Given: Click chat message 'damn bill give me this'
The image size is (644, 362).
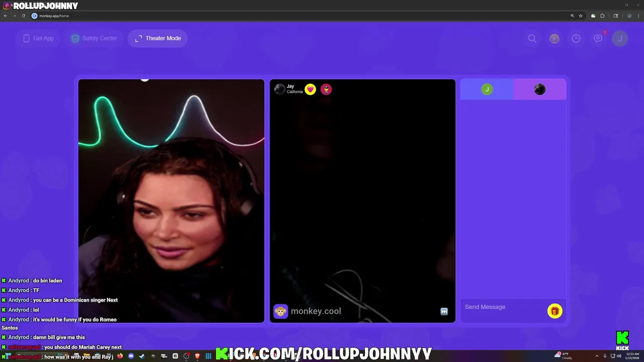Looking at the screenshot, I should click(59, 337).
